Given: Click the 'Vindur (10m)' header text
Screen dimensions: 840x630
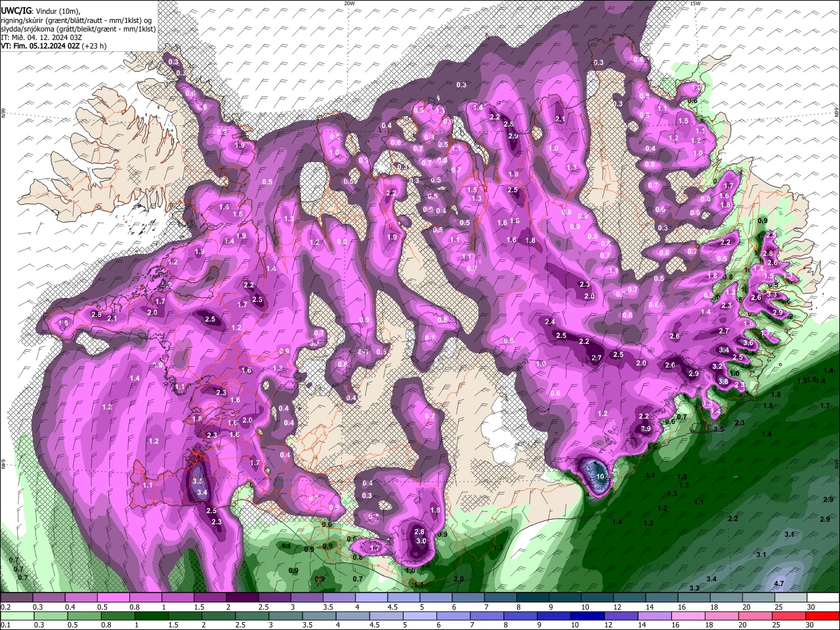Looking at the screenshot, I should [x=57, y=11].
